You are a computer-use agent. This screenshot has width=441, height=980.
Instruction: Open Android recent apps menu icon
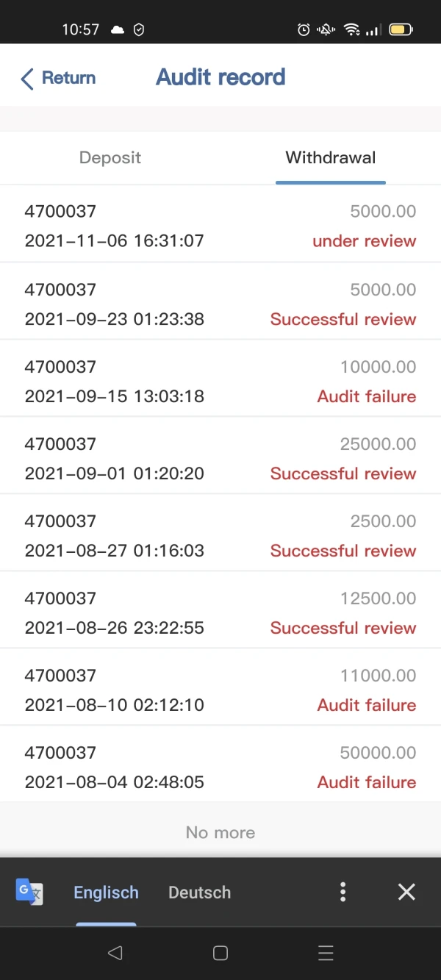(x=326, y=953)
